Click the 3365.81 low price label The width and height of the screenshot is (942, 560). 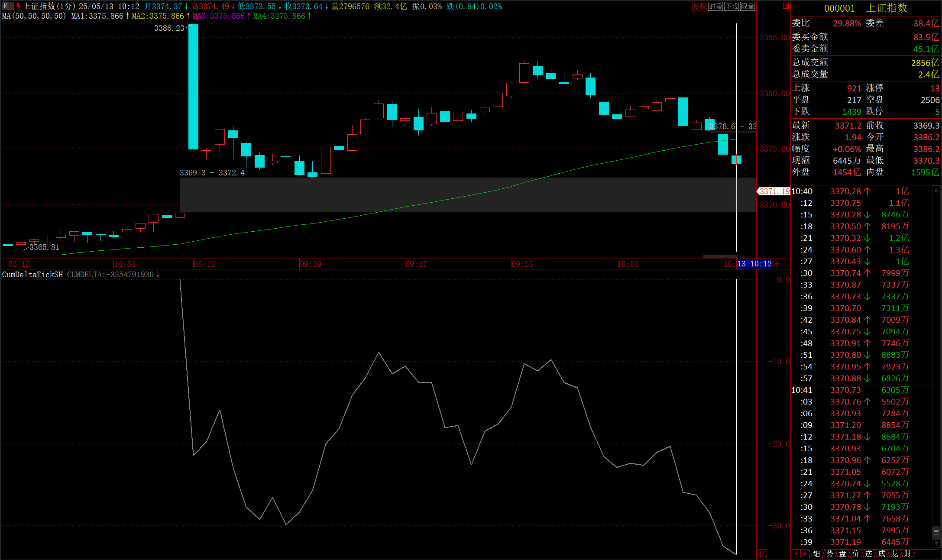click(x=44, y=247)
